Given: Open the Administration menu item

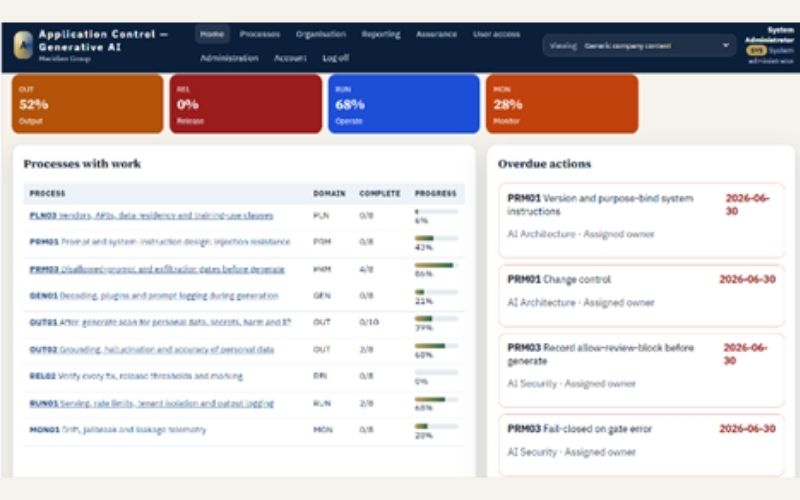Looking at the screenshot, I should click(x=229, y=58).
